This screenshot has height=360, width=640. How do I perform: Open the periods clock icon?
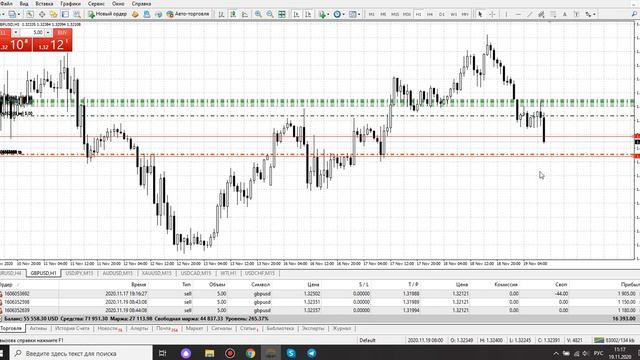pyautogui.click(x=337, y=14)
